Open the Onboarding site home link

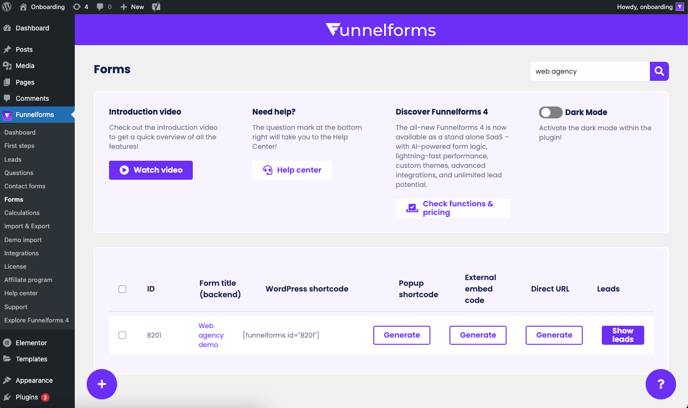42,7
